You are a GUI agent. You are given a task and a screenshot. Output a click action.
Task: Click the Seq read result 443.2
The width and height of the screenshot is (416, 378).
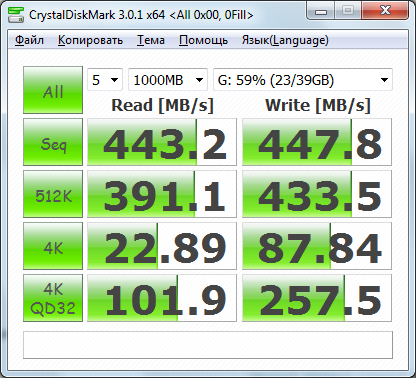click(162, 142)
